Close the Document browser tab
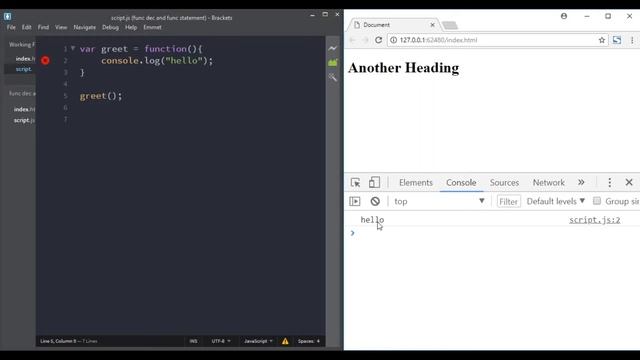The image size is (640, 360). click(x=432, y=25)
